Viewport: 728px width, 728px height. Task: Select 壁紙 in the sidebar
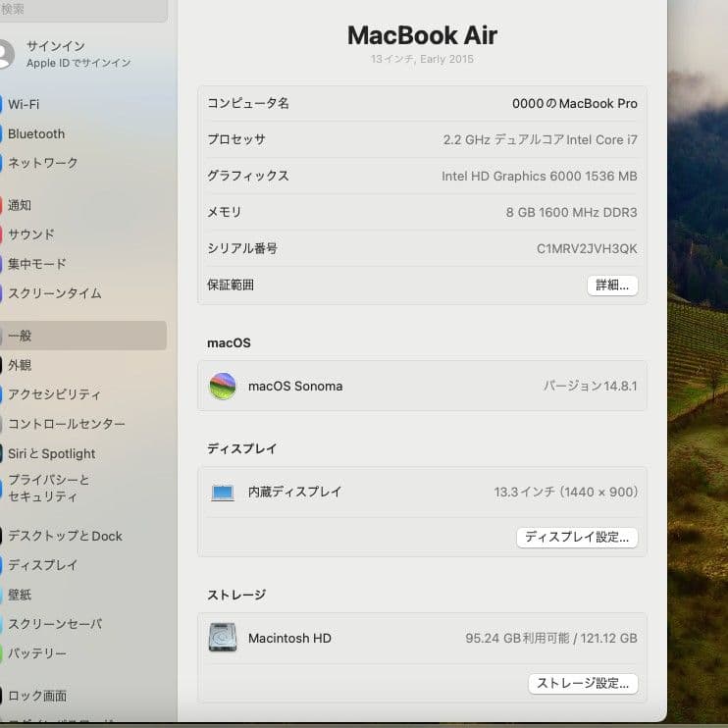(20, 595)
